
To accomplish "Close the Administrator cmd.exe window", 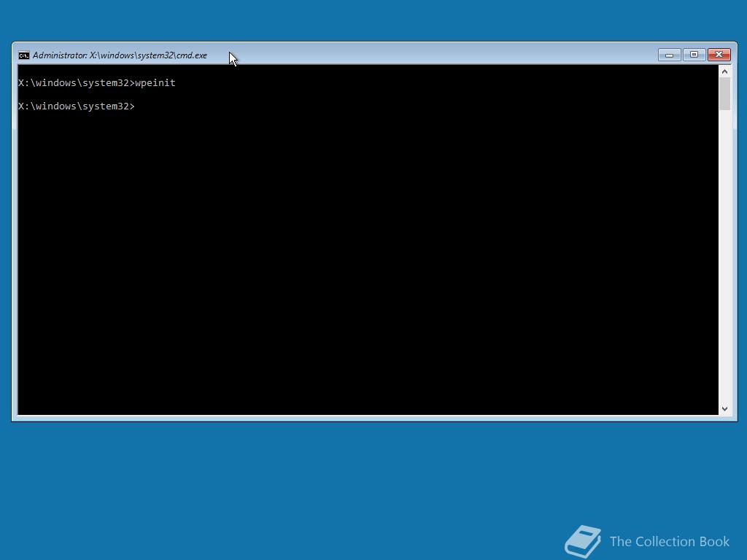I will tap(719, 55).
